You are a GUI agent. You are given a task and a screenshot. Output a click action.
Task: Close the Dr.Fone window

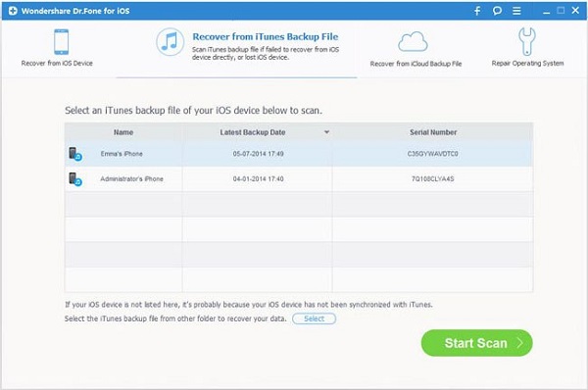point(575,11)
